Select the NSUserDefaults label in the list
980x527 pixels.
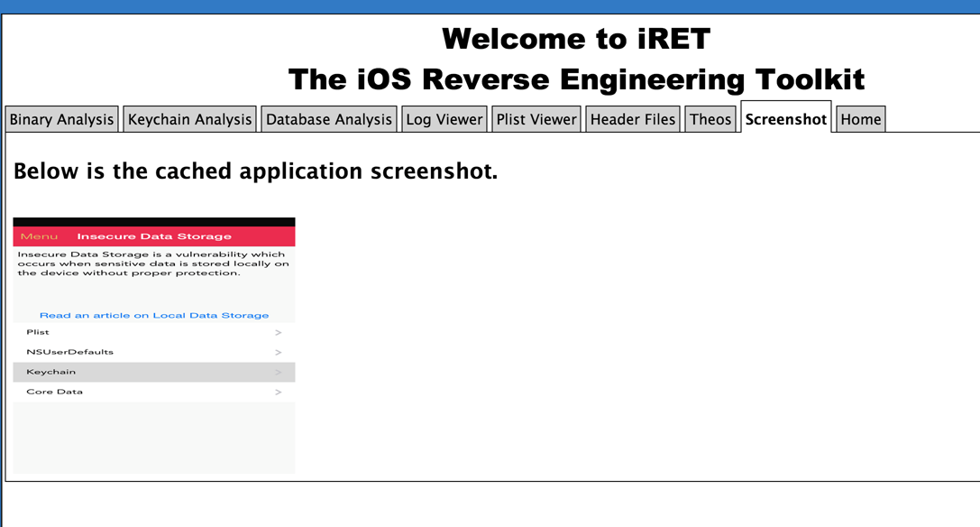(x=69, y=352)
